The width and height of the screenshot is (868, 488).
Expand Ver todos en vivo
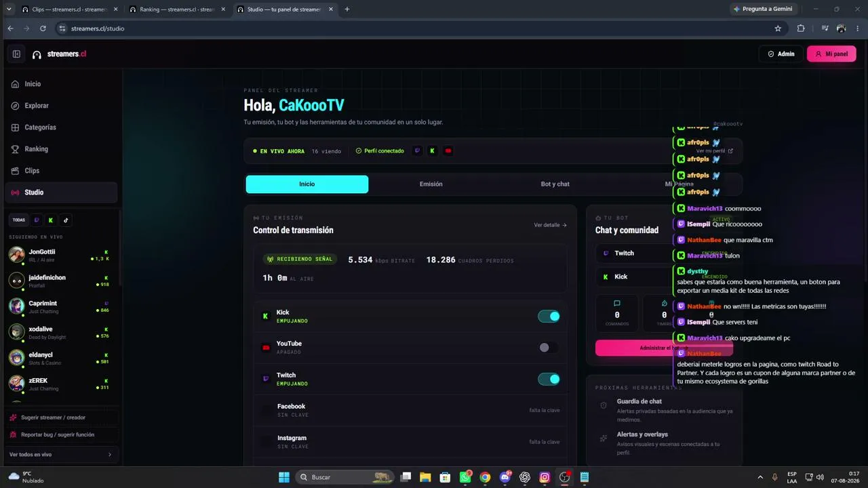(x=61, y=455)
